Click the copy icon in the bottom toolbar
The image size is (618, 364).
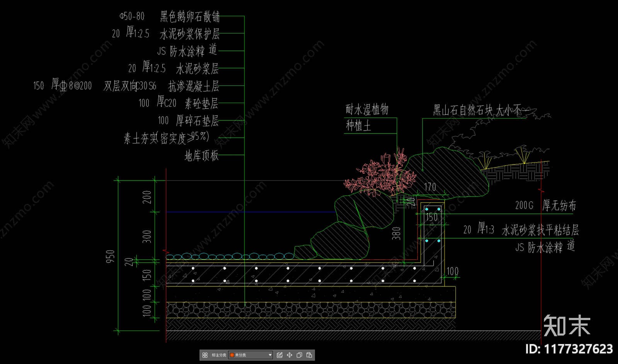click(299, 355)
